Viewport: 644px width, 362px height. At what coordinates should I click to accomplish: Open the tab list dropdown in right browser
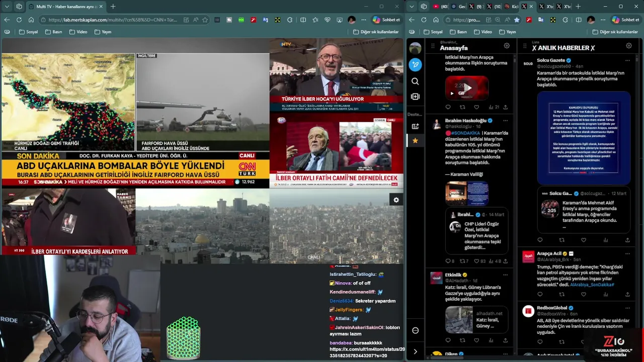coord(412,7)
